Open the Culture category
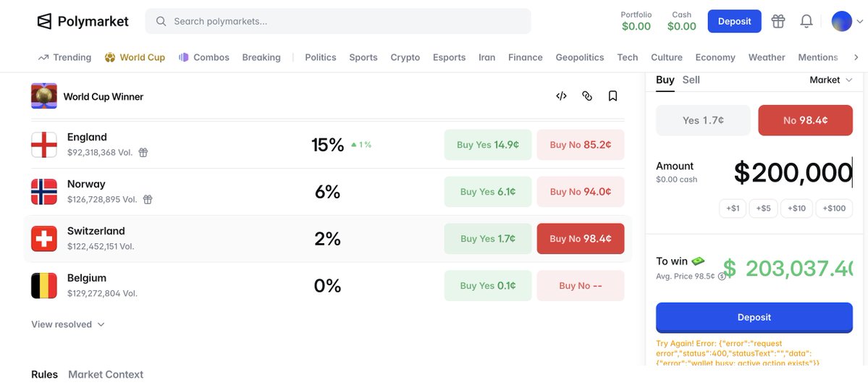This screenshot has width=868, height=388. [x=667, y=57]
